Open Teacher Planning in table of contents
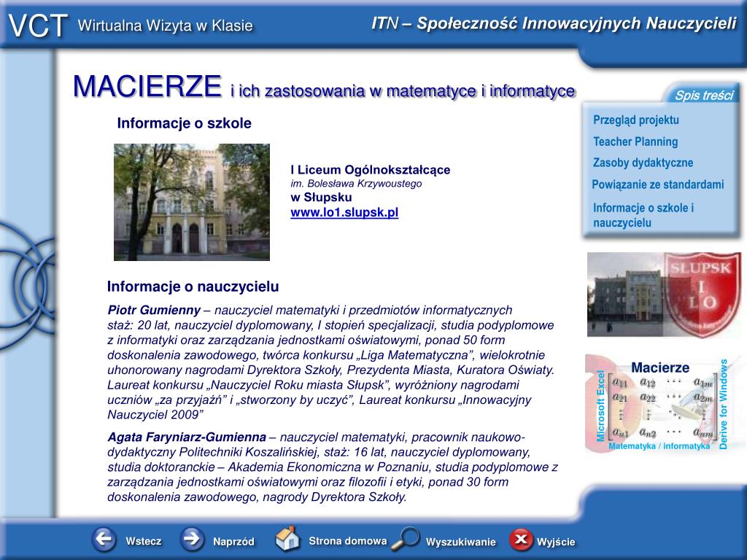The height and width of the screenshot is (560, 747). click(635, 141)
